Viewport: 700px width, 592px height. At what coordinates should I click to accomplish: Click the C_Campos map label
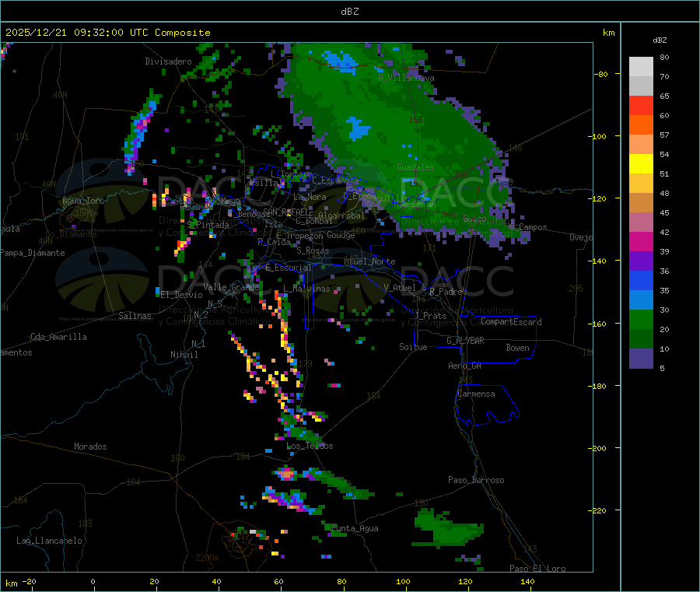528,227
